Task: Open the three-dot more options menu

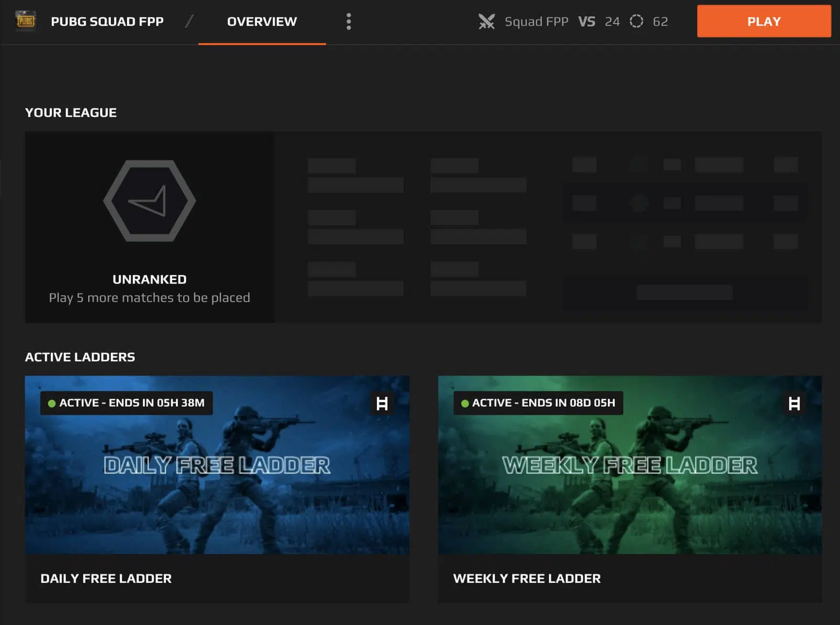Action: 349,22
